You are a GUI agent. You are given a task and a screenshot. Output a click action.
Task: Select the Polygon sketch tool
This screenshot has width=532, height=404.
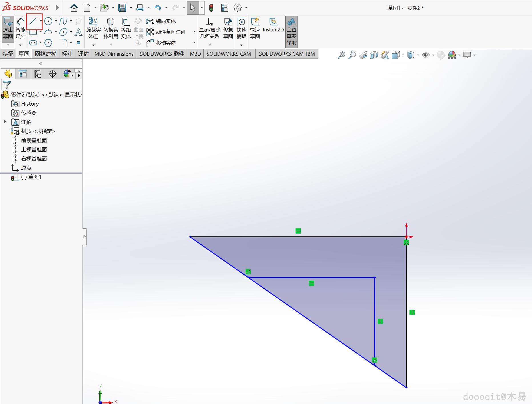(49, 43)
